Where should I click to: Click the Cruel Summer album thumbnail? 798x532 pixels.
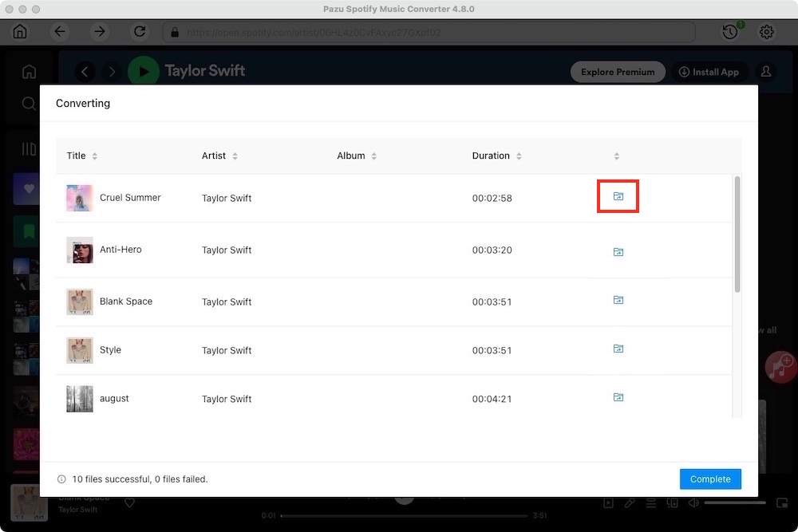point(80,198)
